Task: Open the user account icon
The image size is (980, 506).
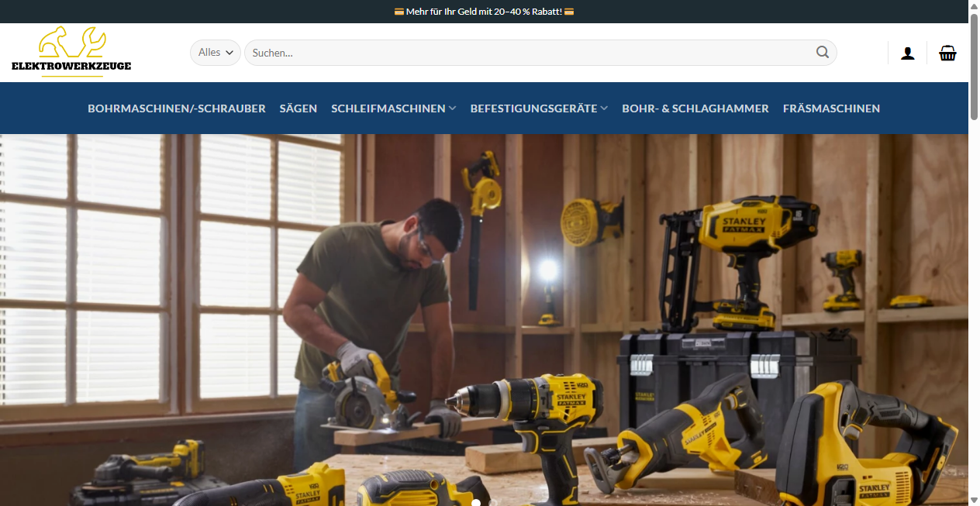Action: (x=907, y=52)
